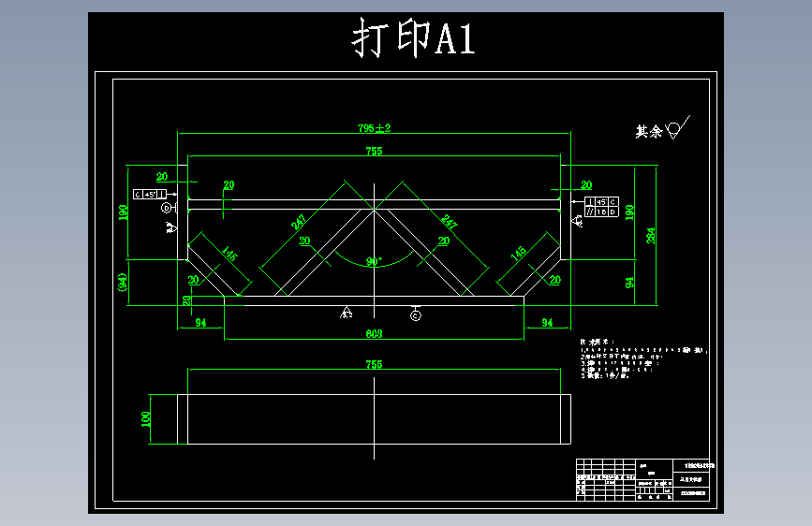Click the circled D datum symbol
This screenshot has width=812, height=526.
tap(166, 208)
